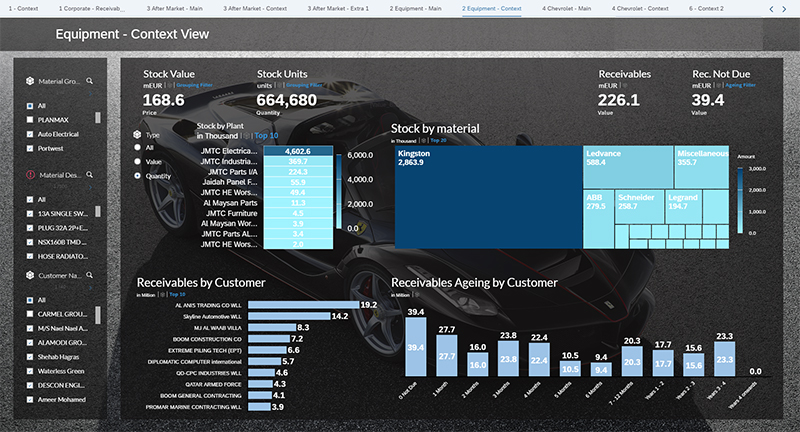
Task: Click the Kingston tile in the treemap
Action: coord(489,197)
